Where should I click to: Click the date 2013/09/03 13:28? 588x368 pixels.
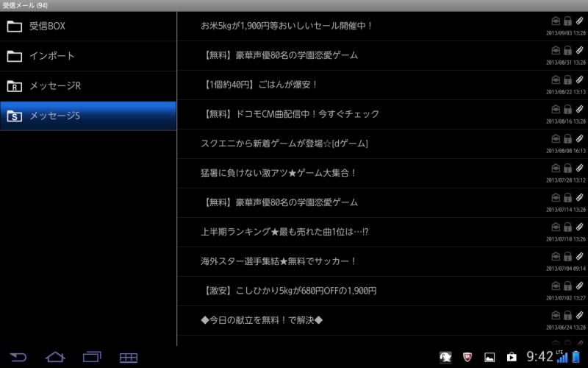(565, 33)
